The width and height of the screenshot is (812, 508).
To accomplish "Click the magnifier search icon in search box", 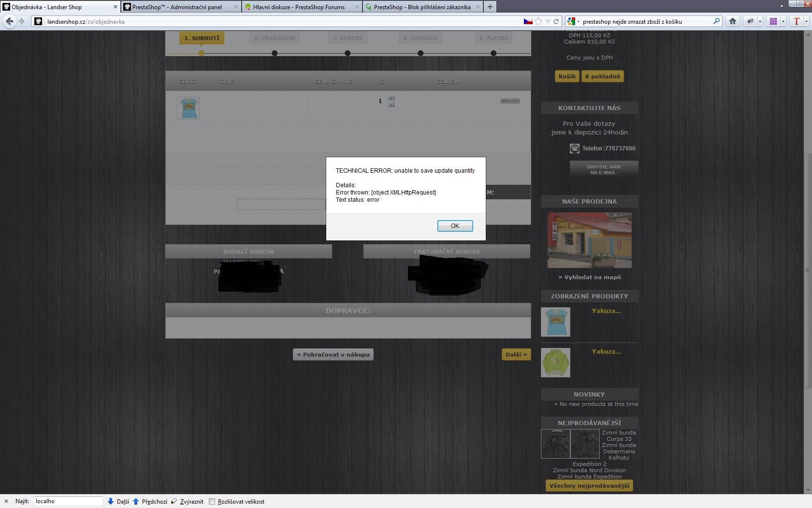I will (x=716, y=21).
